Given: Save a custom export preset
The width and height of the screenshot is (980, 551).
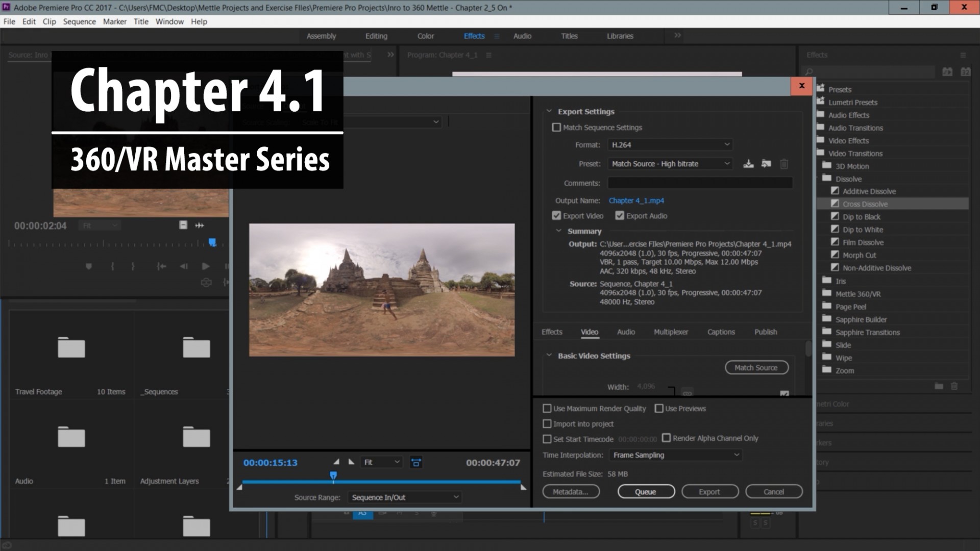Looking at the screenshot, I should [749, 164].
